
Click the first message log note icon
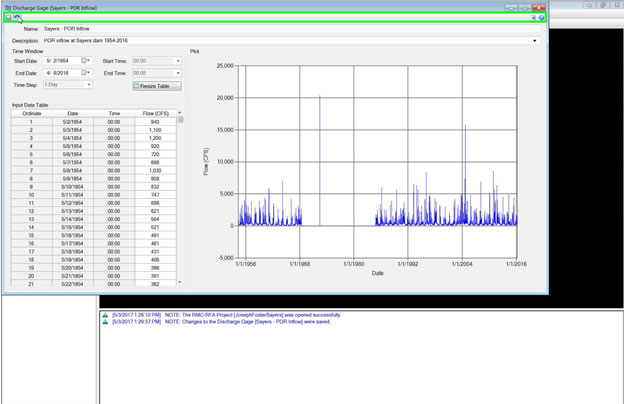click(x=105, y=314)
